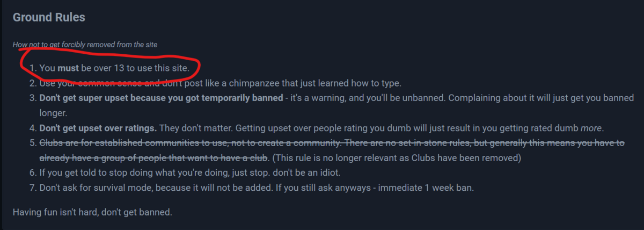644x230 pixels.
Task: Click 'Having fun isn't hard' closing line
Action: click(92, 212)
